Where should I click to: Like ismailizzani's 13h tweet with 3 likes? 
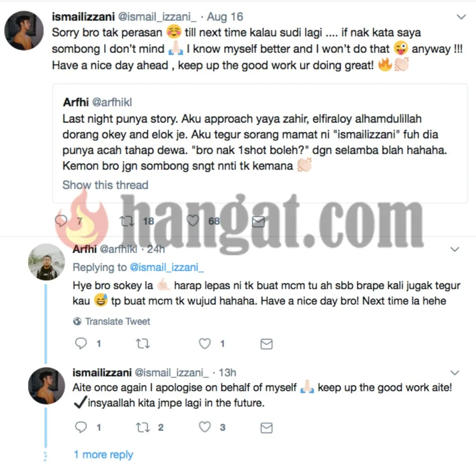(205, 427)
